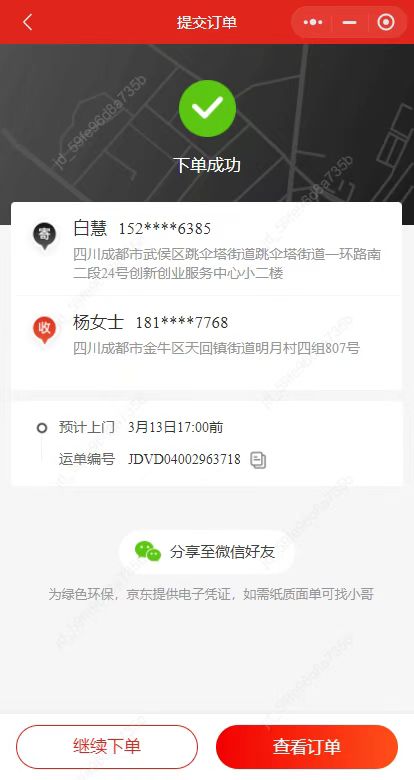Image resolution: width=414 pixels, height=780 pixels.
Task: Minimize the mini program with the dash icon
Action: [x=349, y=22]
